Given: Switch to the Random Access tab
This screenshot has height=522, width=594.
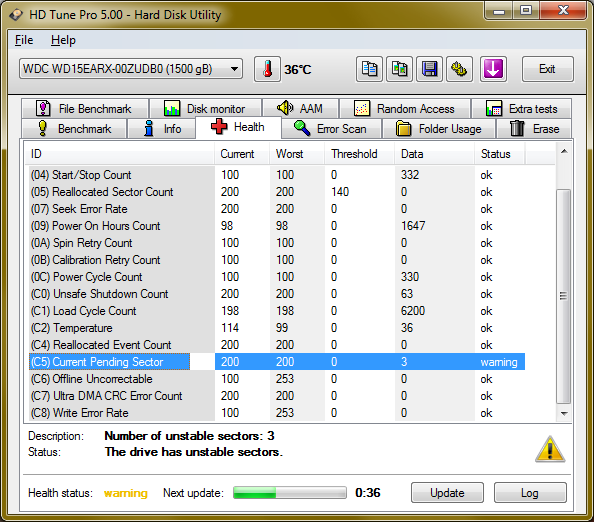Looking at the screenshot, I should pos(405,109).
